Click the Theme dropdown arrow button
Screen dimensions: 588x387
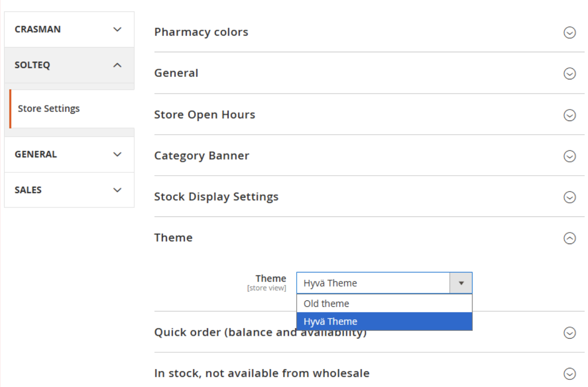(x=461, y=283)
